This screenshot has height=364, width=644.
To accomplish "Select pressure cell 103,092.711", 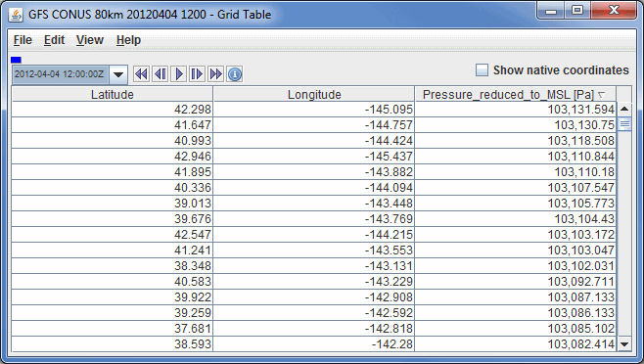I will [x=516, y=281].
